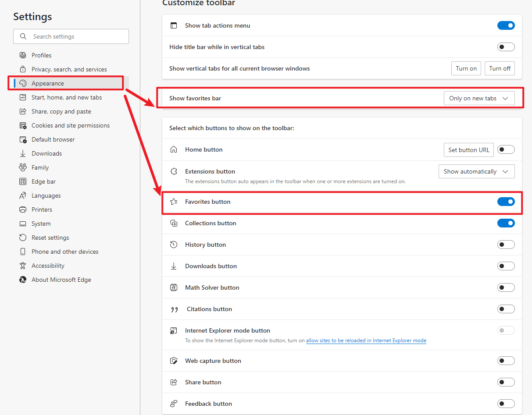Viewport: 532px width, 415px height.
Task: Select Reset settings in sidebar
Action: [50, 238]
